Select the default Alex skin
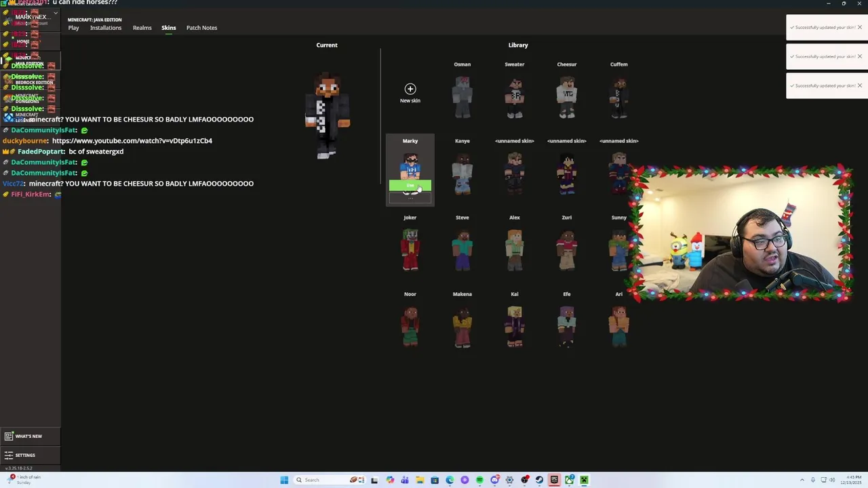This screenshot has width=868, height=488. click(x=515, y=250)
